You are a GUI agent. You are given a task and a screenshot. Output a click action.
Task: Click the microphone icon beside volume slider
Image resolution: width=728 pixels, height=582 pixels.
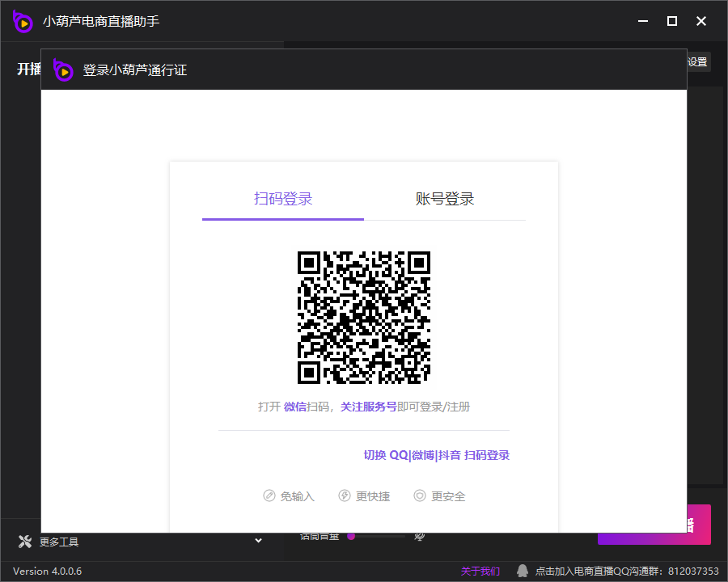click(420, 536)
